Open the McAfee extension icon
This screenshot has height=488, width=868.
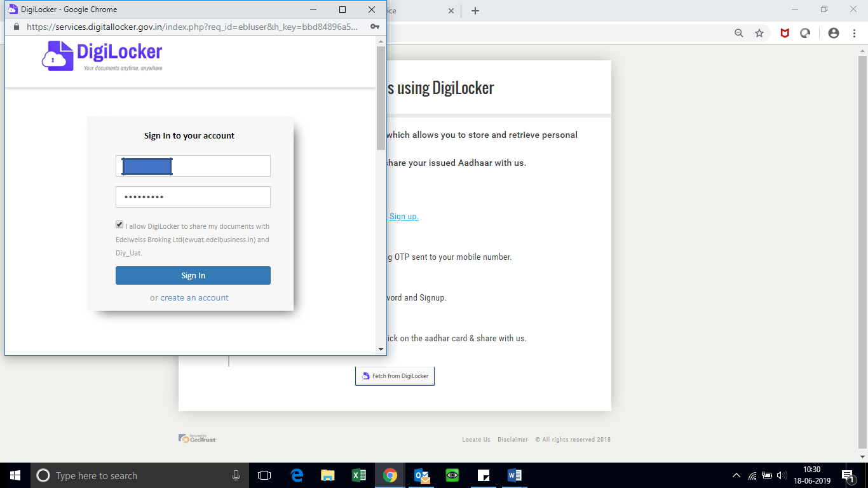click(x=785, y=33)
